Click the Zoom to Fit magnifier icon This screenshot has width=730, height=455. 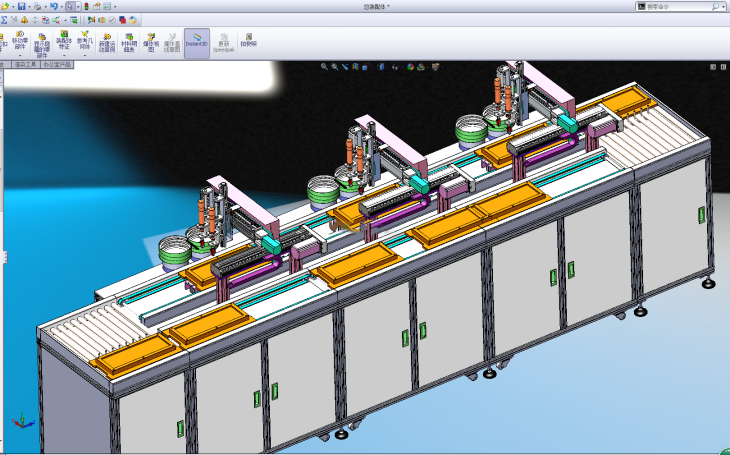pyautogui.click(x=324, y=67)
